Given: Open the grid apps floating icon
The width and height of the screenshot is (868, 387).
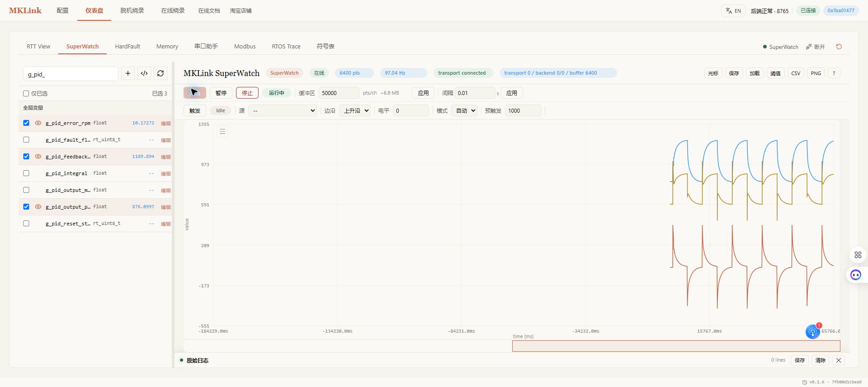Looking at the screenshot, I should 858,255.
